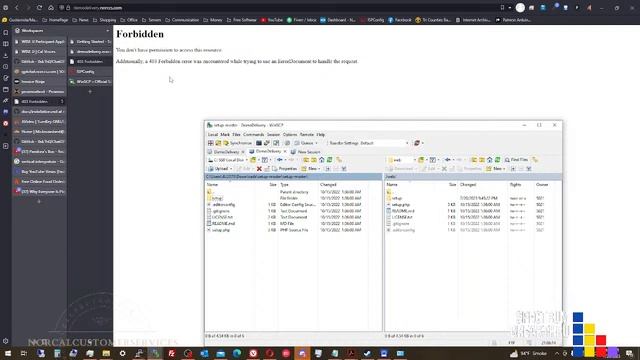Open Transfer Settings Default dropdown
The height and width of the screenshot is (360, 640).
(x=369, y=143)
